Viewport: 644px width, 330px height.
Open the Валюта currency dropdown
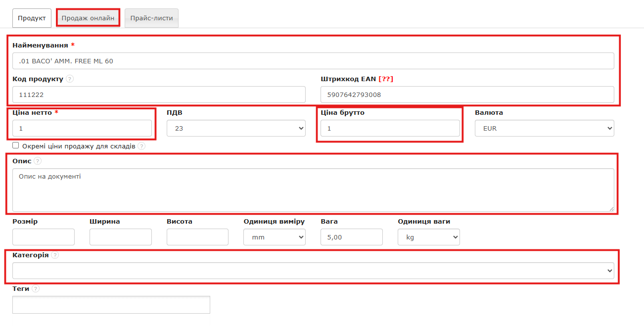coord(544,128)
